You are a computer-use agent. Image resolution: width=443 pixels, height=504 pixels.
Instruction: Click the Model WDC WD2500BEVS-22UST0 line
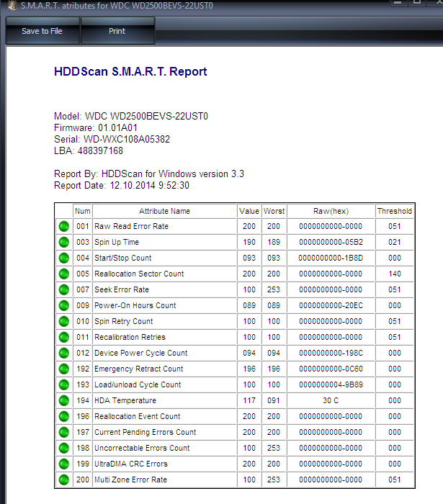pyautogui.click(x=131, y=116)
